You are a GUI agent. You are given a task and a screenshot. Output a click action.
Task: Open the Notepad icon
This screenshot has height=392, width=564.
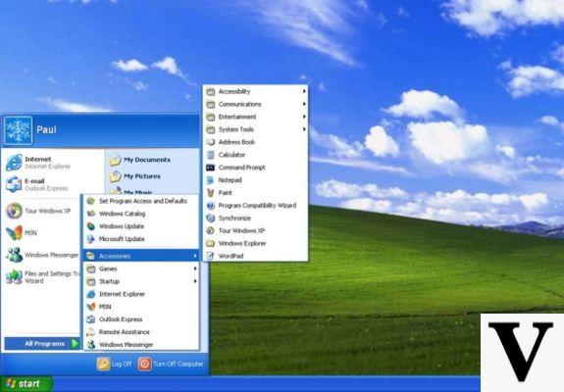[211, 180]
